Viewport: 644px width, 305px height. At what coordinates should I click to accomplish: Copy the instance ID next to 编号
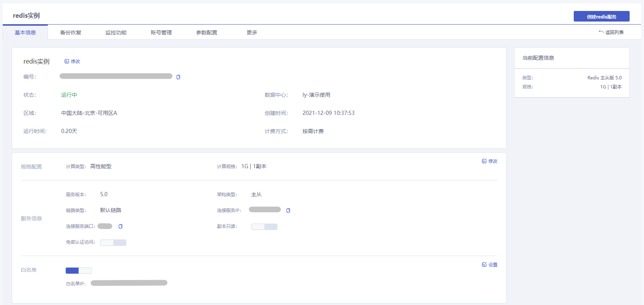coord(178,77)
